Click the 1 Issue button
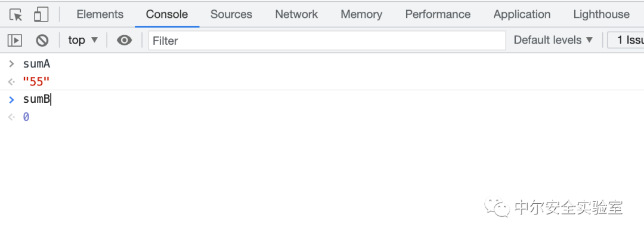 tap(626, 40)
